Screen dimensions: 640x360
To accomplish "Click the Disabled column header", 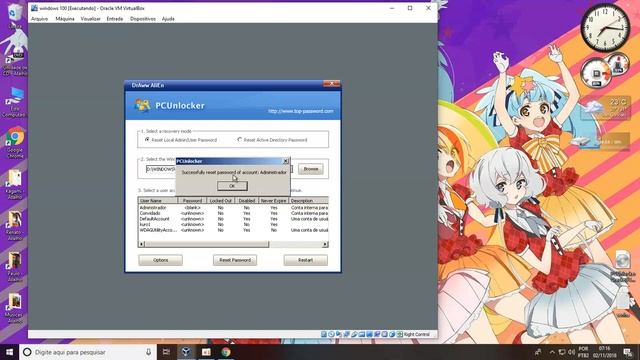I will (x=247, y=200).
